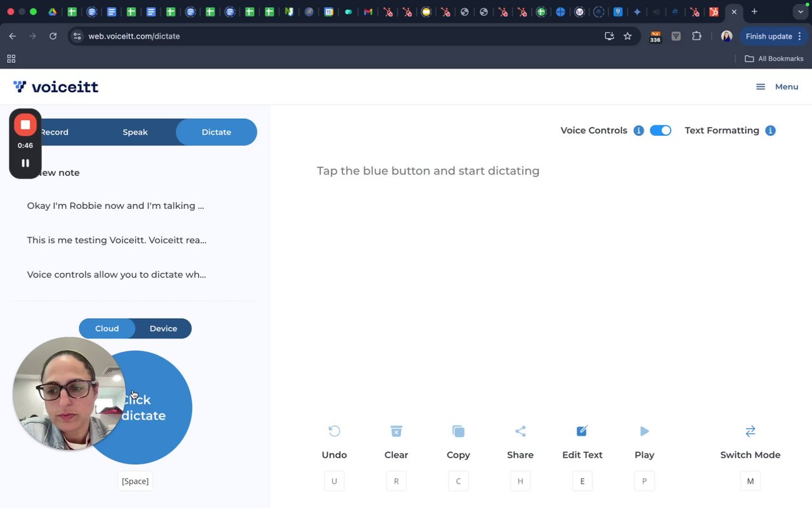Click the Text Formatting label
812x508 pixels.
click(x=722, y=130)
